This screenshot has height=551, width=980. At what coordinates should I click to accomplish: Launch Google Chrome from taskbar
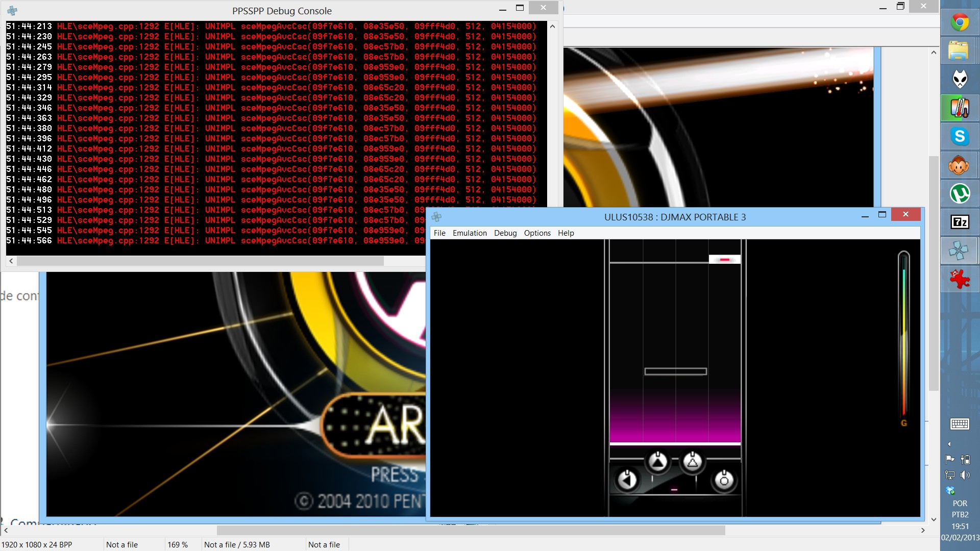tap(960, 23)
